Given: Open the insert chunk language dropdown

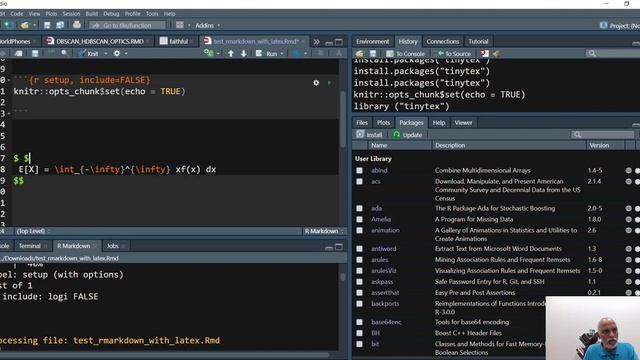Looking at the screenshot, I should (x=218, y=53).
